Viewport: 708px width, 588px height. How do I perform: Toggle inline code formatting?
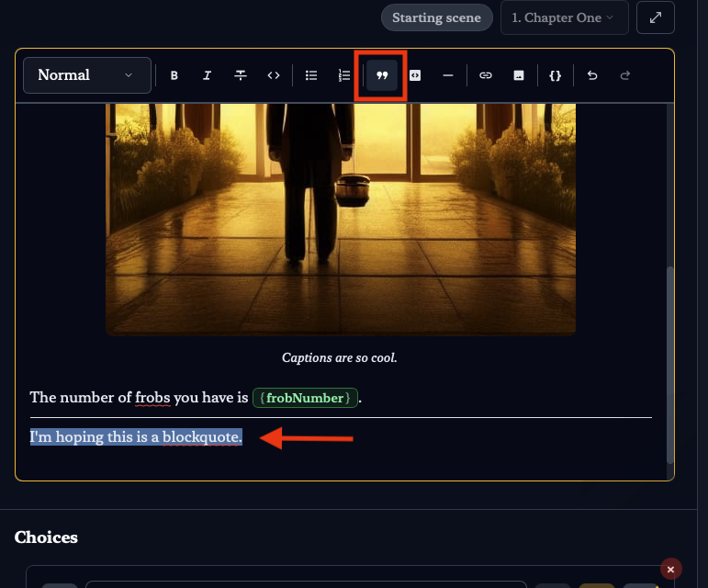tap(274, 75)
